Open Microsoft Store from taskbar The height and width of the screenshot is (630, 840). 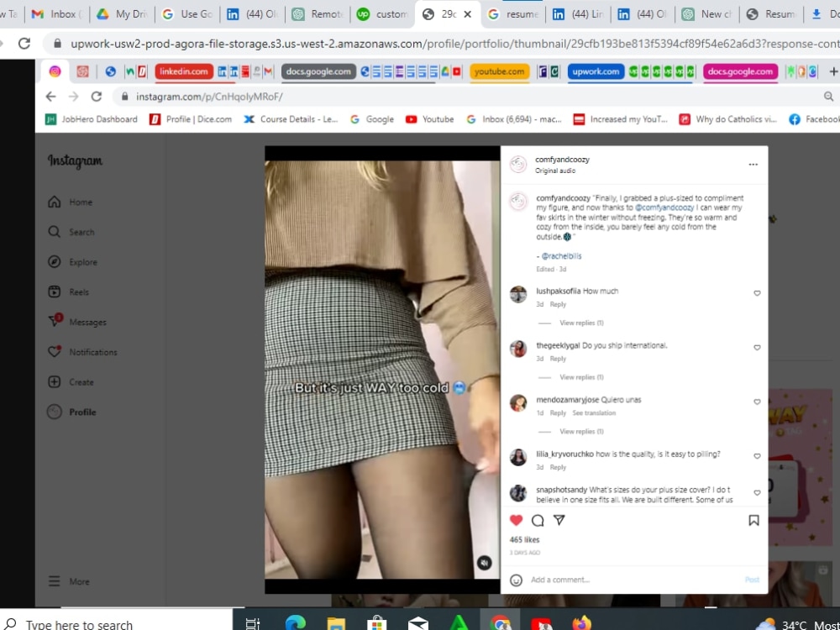[x=376, y=623]
